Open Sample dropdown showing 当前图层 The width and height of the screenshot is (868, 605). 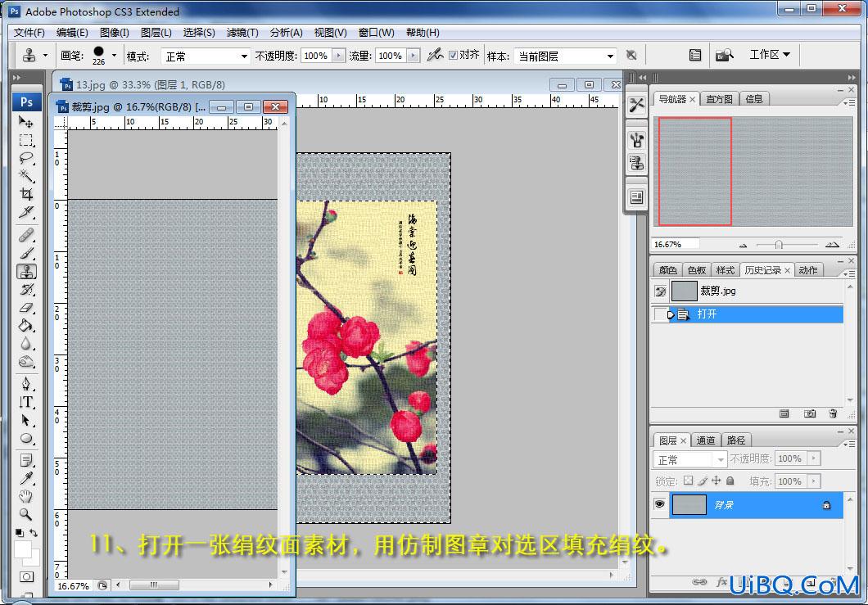point(565,56)
